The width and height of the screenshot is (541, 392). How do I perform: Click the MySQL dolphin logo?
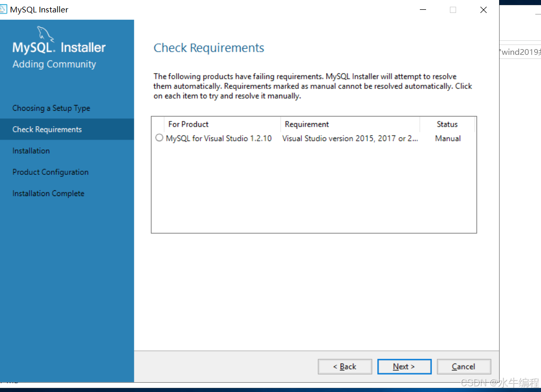pos(46,34)
